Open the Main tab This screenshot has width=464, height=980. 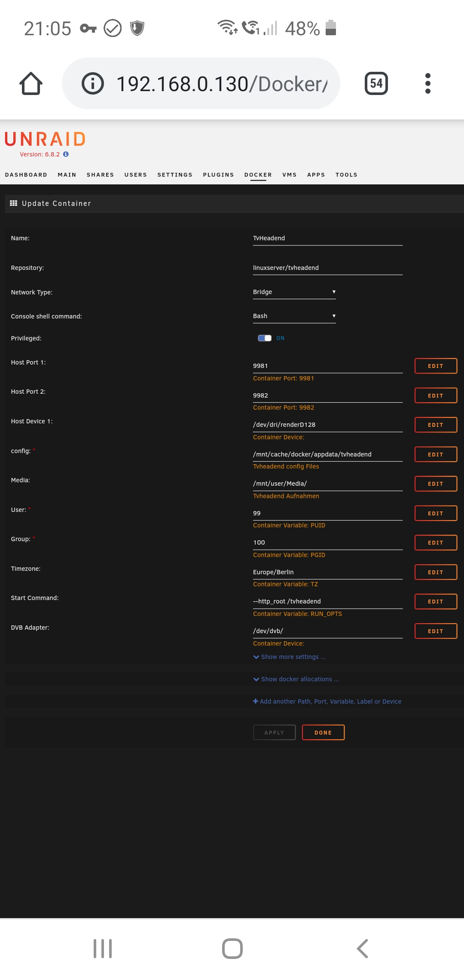click(x=67, y=175)
